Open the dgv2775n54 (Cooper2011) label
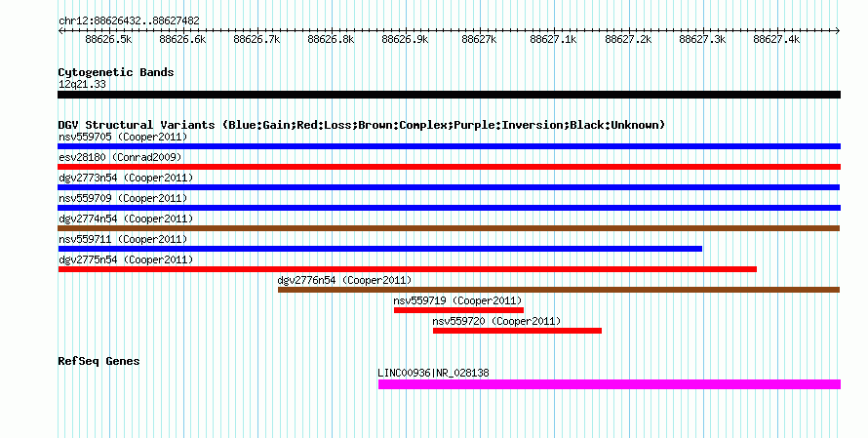Image resolution: width=868 pixels, height=438 pixels. (126, 259)
